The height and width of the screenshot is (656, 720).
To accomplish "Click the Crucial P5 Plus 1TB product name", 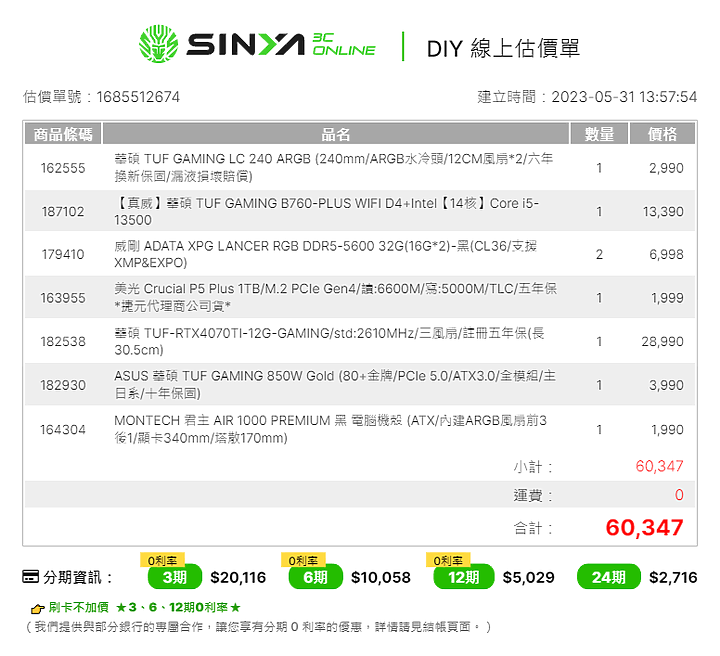I will [x=336, y=297].
